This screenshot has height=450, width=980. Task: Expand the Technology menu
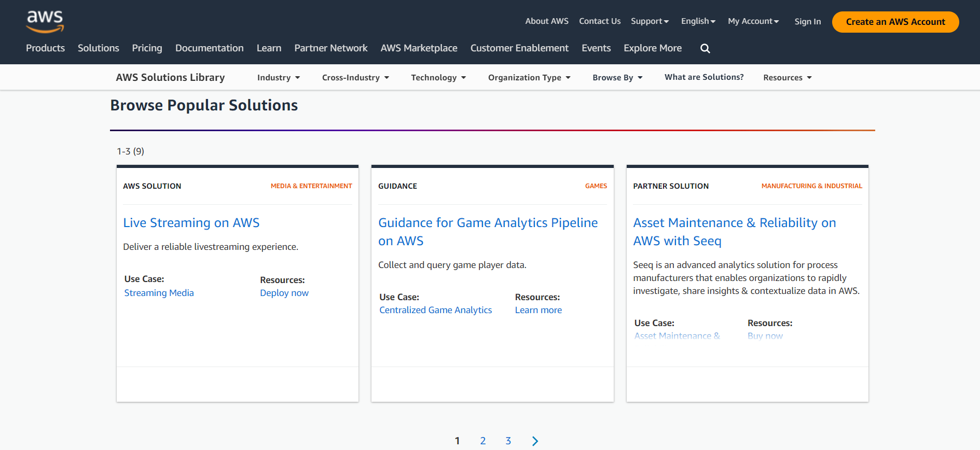click(438, 78)
